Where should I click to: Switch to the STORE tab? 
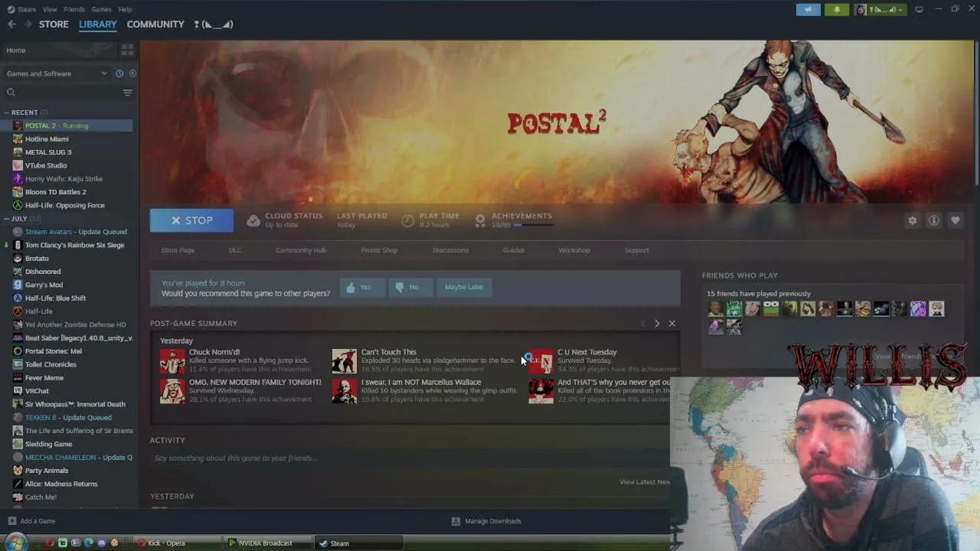[x=54, y=24]
